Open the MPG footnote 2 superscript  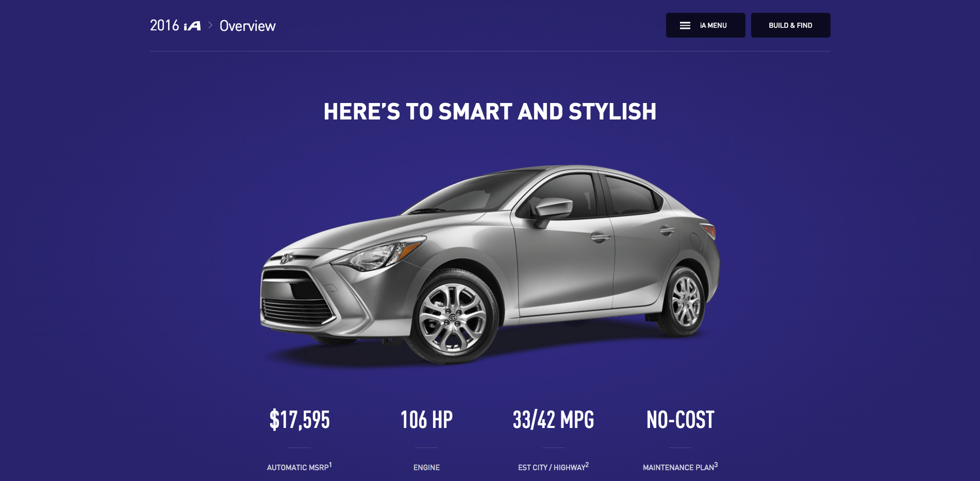[587, 465]
